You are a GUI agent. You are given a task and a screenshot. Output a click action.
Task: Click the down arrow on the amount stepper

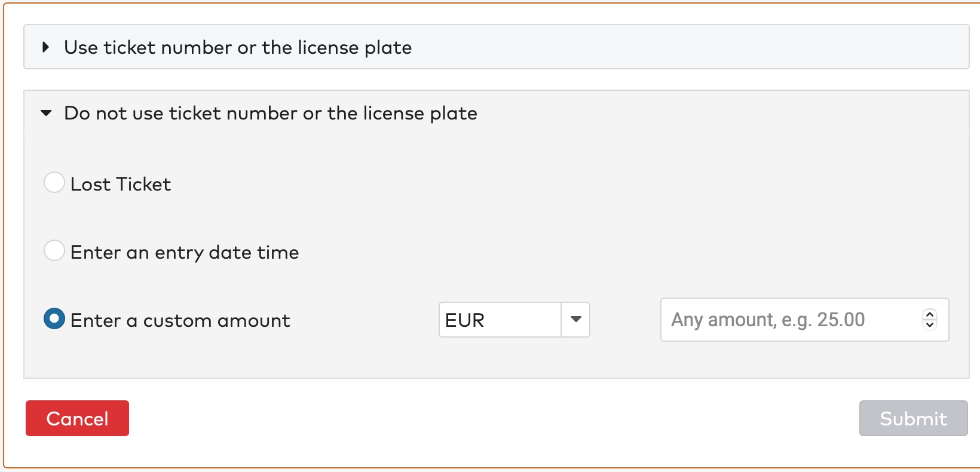pyautogui.click(x=930, y=326)
